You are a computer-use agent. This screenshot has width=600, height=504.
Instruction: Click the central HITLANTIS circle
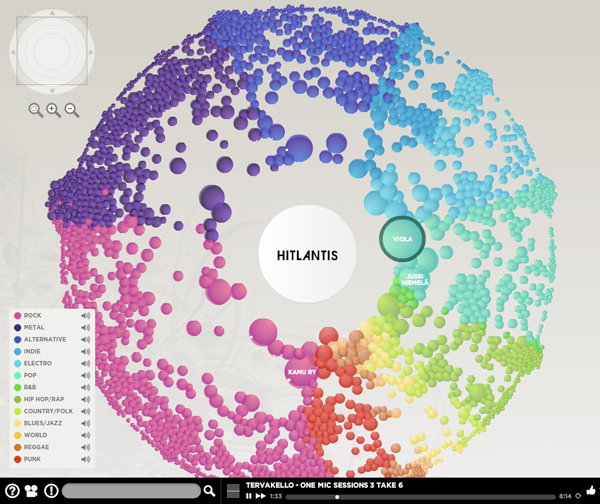click(x=307, y=254)
